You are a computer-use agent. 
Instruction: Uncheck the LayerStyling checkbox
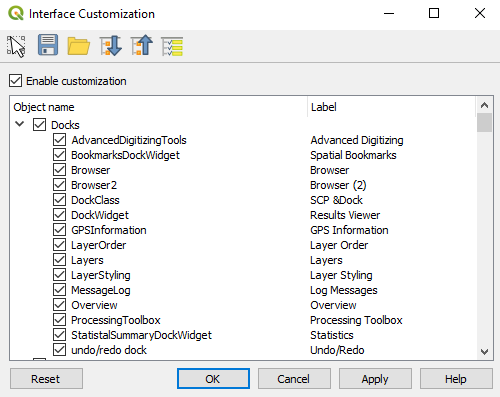pyautogui.click(x=59, y=275)
